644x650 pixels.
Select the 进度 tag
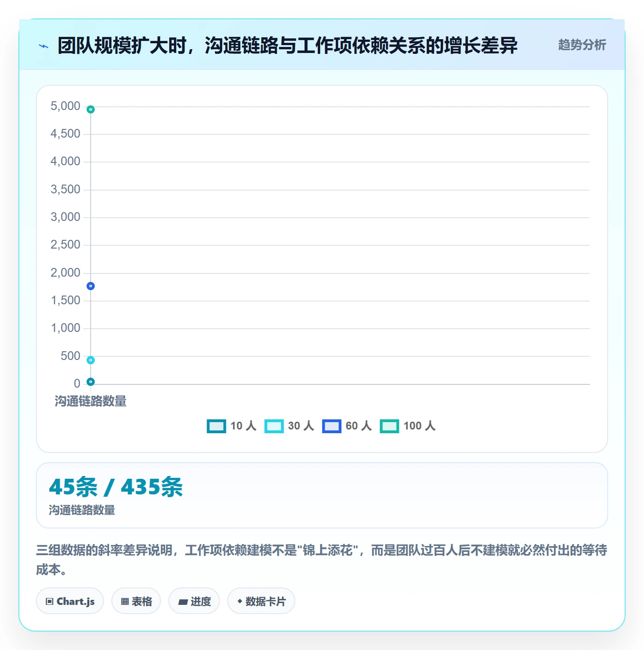click(x=194, y=601)
